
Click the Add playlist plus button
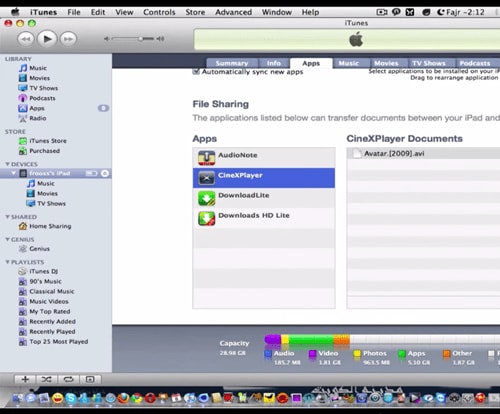tap(25, 379)
